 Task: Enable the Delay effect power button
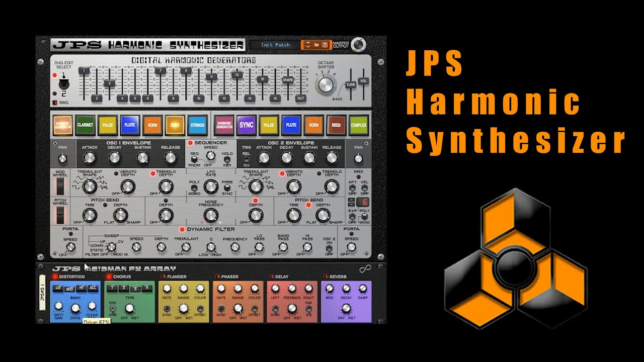[x=271, y=277]
